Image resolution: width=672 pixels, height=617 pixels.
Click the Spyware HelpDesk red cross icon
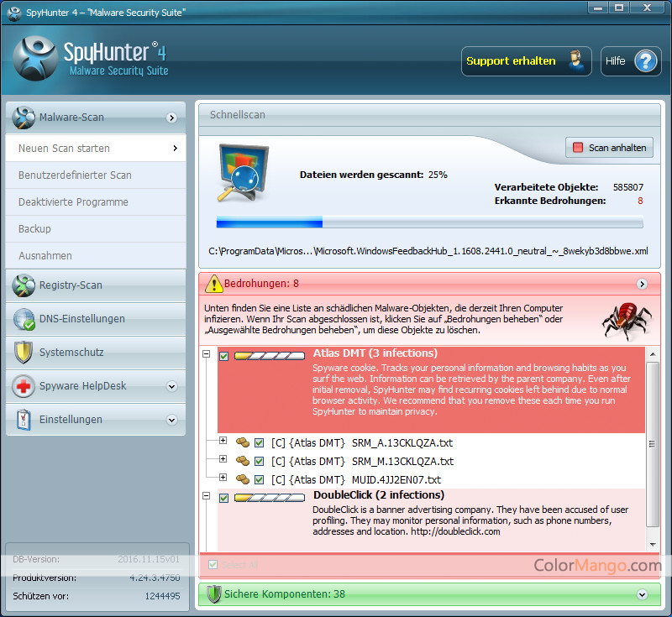coord(24,386)
